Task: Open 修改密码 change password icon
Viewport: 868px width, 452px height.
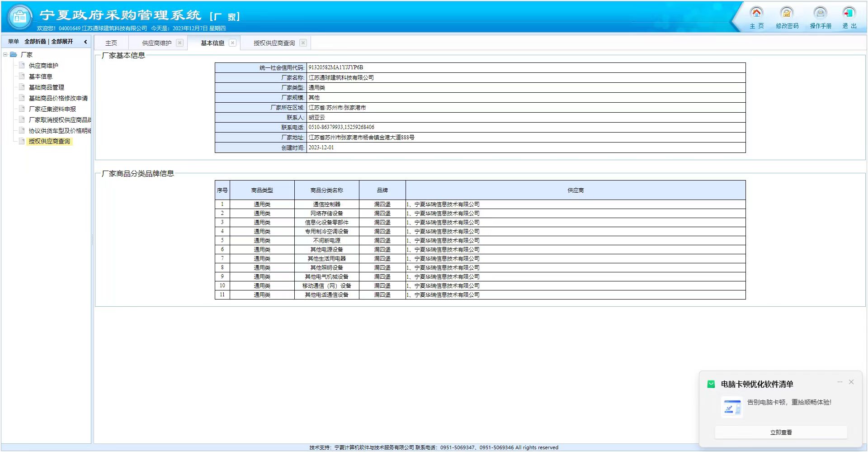Action: pos(787,13)
